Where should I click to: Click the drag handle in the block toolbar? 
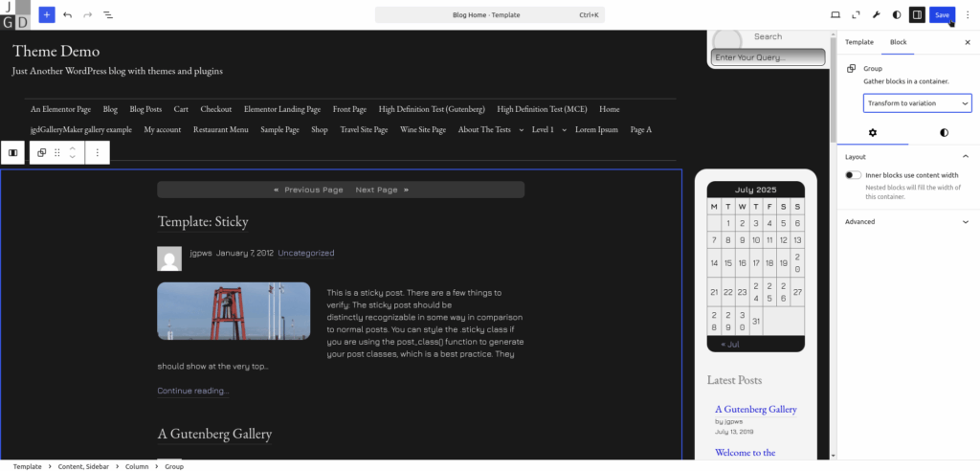[57, 152]
